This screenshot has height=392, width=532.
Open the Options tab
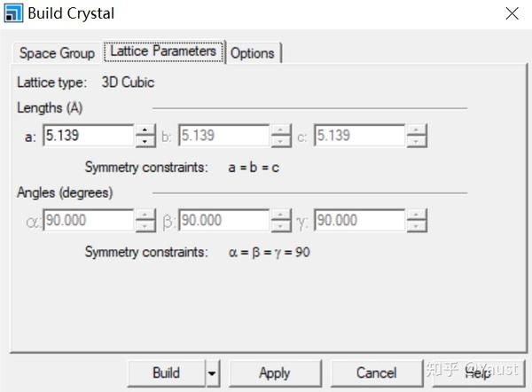253,52
